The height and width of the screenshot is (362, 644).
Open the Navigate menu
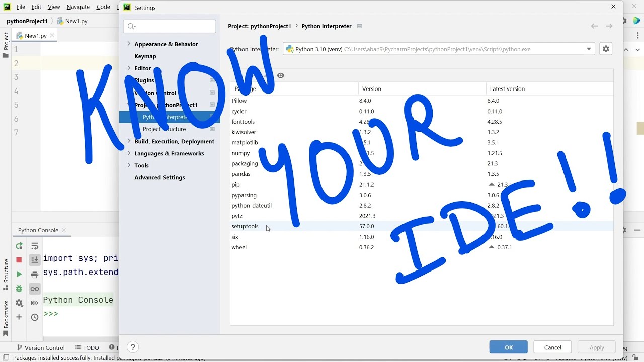78,7
